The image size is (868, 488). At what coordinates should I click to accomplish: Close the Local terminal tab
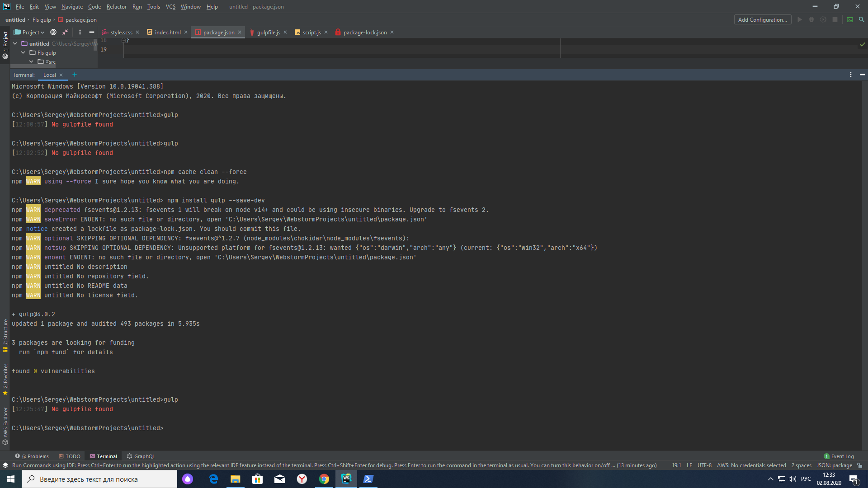[x=61, y=75]
